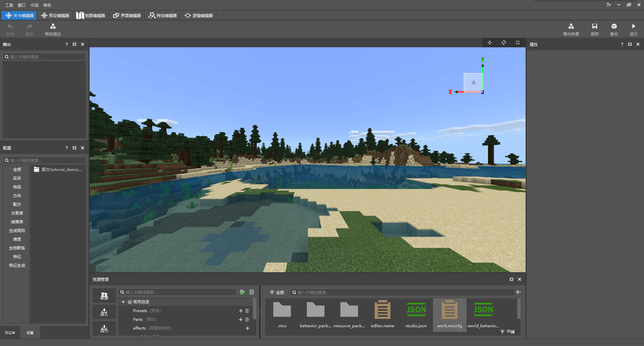Click the 新建 new resource icon
The width and height of the screenshot is (644, 346).
104,296
